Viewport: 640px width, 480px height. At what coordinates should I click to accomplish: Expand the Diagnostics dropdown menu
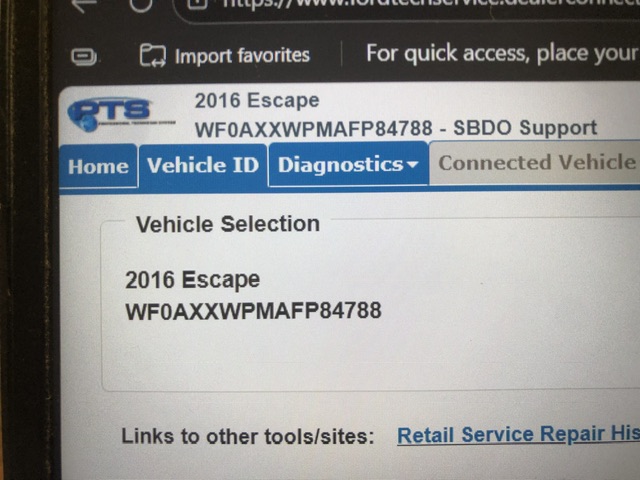(x=348, y=164)
